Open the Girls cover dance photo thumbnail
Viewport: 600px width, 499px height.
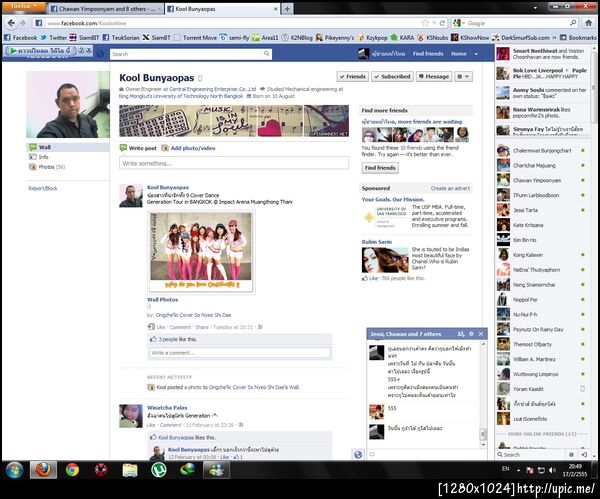(x=201, y=252)
